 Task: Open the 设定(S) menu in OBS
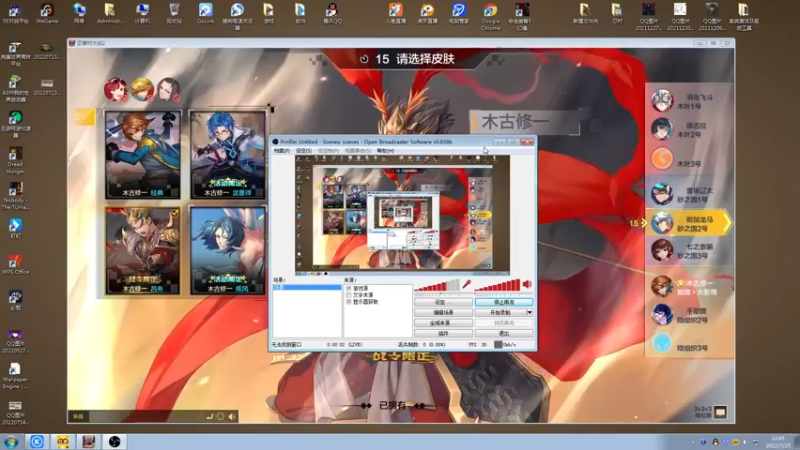pyautogui.click(x=304, y=151)
